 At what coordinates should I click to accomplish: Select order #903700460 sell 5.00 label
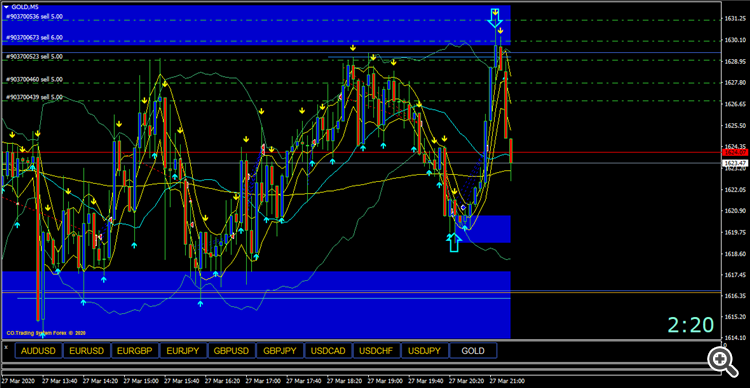tap(34, 79)
